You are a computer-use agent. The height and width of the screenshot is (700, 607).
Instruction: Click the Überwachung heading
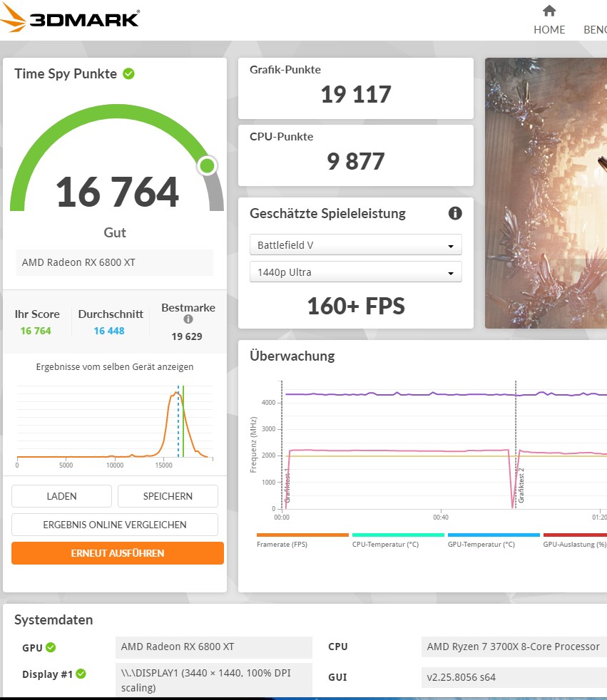292,356
